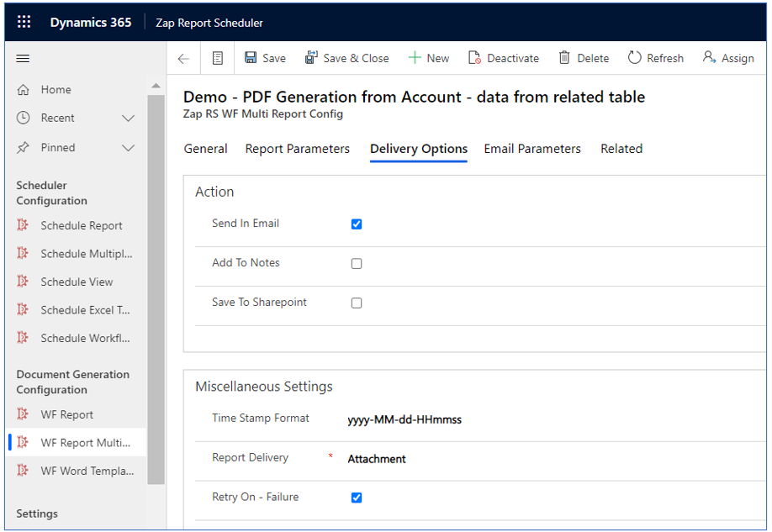Click the Delete trash can icon
This screenshot has height=532, width=772.
[x=564, y=58]
